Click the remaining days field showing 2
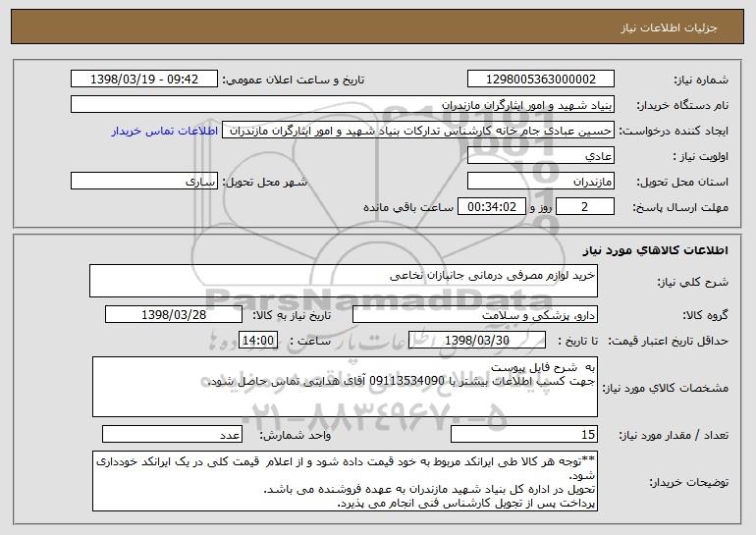756x535 pixels. 585,207
